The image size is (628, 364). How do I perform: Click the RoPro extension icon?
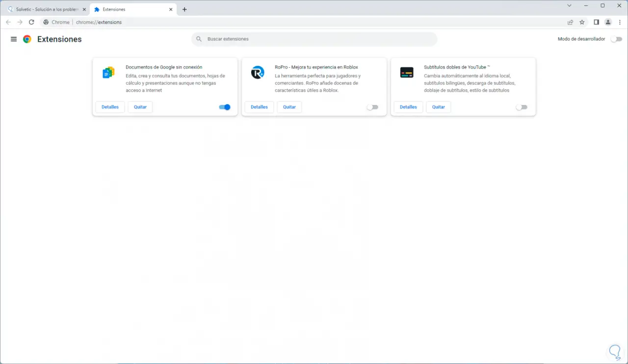point(258,73)
